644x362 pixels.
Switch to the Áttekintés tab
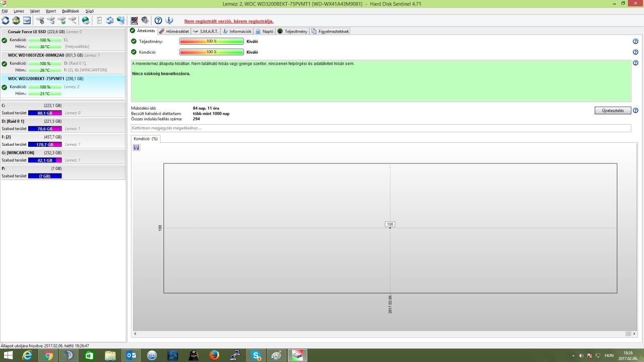tap(143, 31)
